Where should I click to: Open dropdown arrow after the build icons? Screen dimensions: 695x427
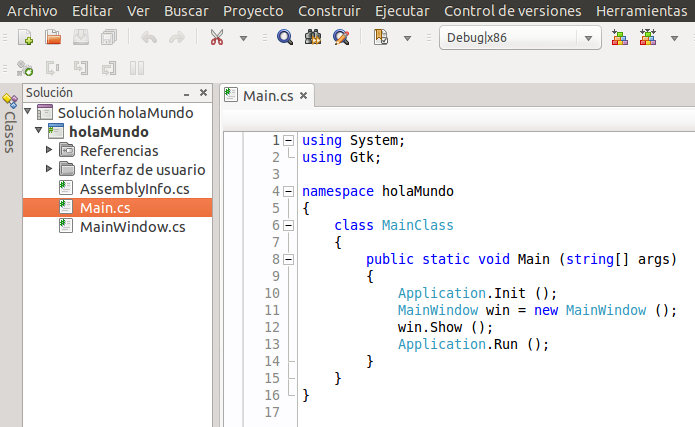pos(674,38)
